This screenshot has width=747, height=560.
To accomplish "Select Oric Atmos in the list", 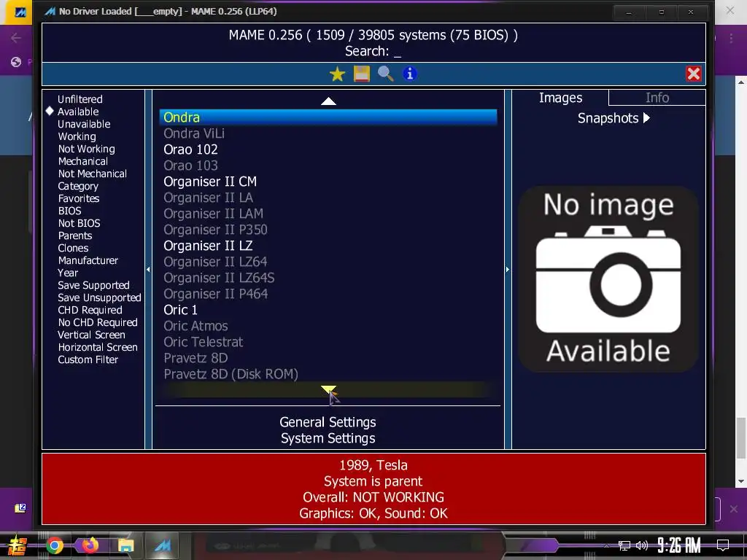I will pos(328,326).
